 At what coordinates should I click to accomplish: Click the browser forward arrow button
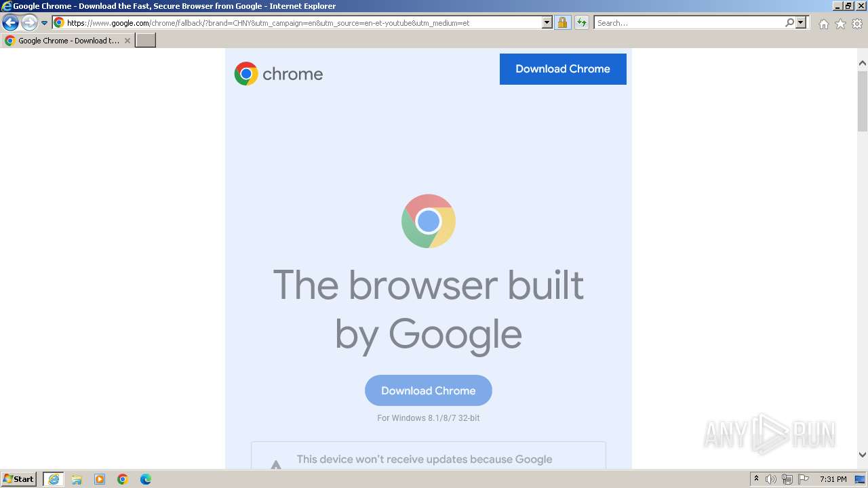pos(29,23)
